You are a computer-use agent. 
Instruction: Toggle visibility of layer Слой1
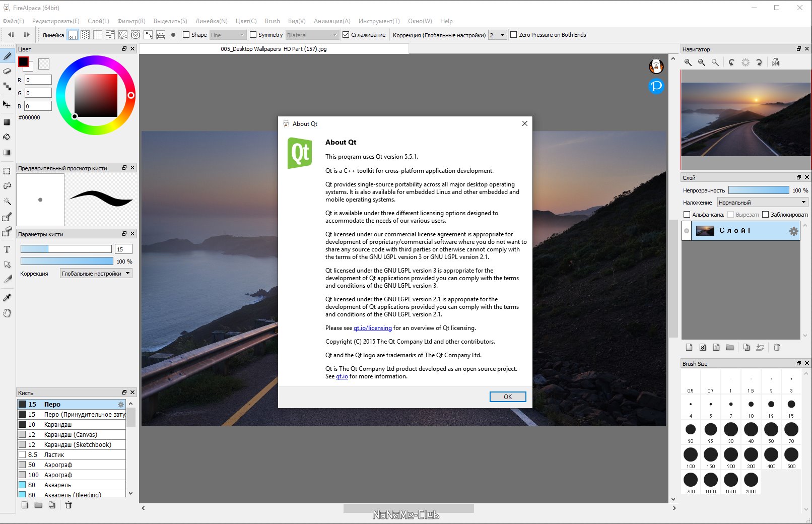[687, 231]
